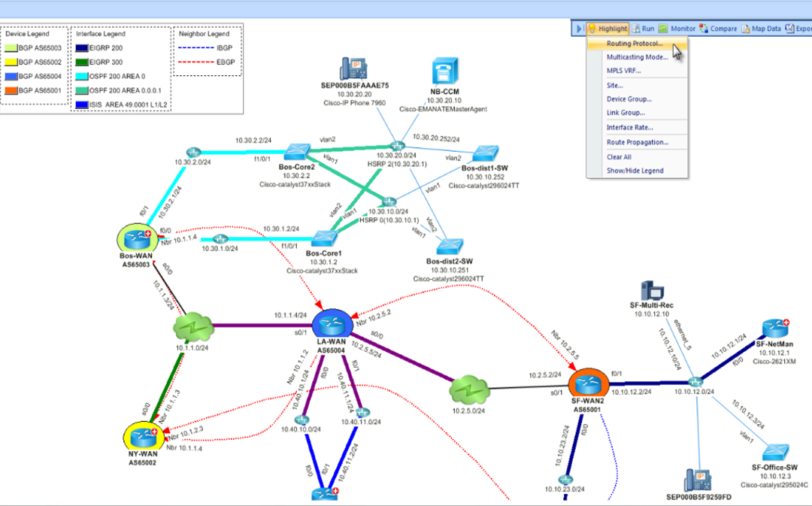Choose Multicasting Mode... from menu
Viewport: 812px width, 506px height.
(x=637, y=57)
